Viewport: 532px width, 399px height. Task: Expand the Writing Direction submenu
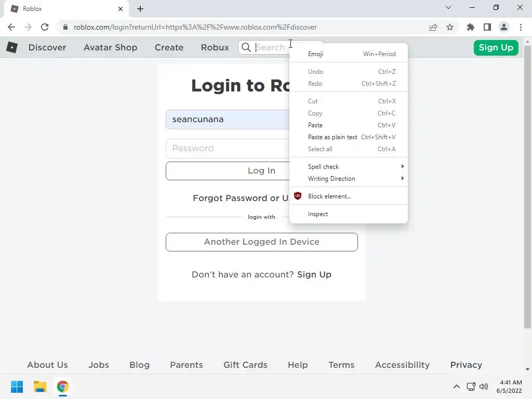pyautogui.click(x=349, y=179)
